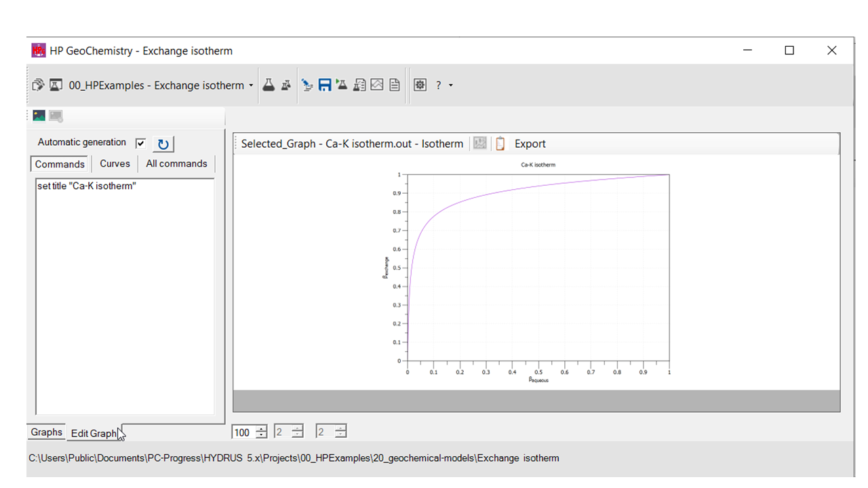The width and height of the screenshot is (868, 488).
Task: Click the small flask icon in toolbar
Action: pyautogui.click(x=286, y=85)
